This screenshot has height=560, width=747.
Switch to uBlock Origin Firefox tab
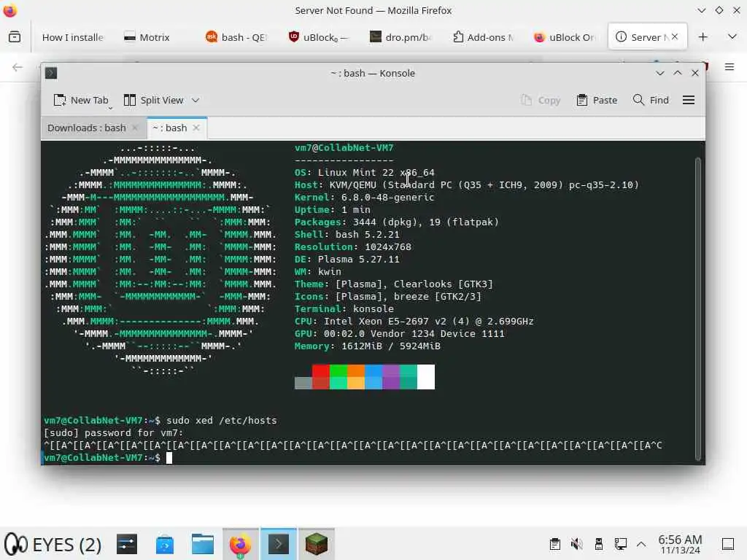[x=565, y=37]
